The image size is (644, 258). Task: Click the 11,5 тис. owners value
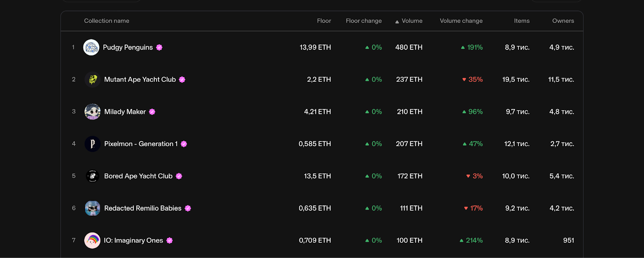(561, 80)
